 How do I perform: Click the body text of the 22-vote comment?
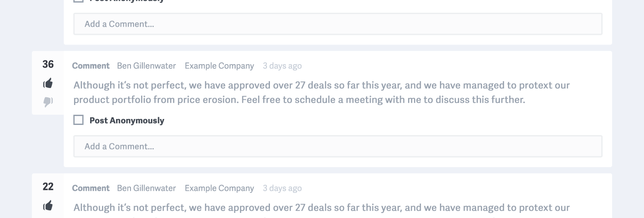click(x=322, y=210)
